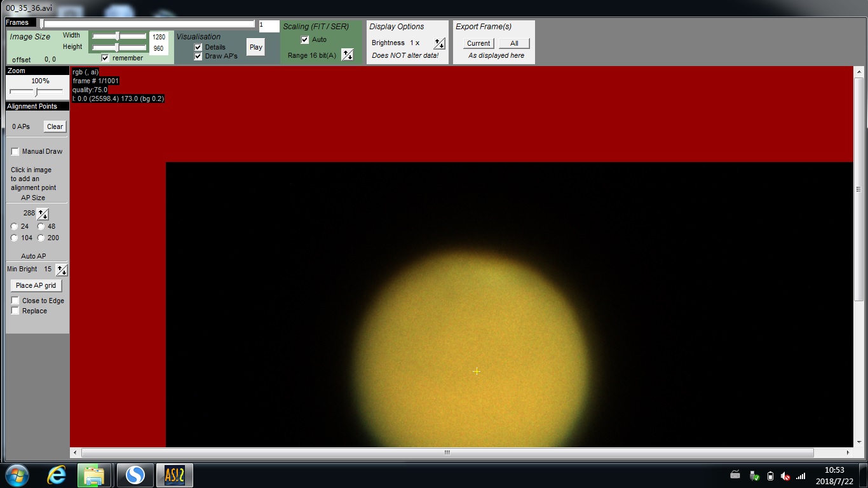Open the AS!2 taskbar icon
Image resolution: width=868 pixels, height=488 pixels.
tap(174, 475)
